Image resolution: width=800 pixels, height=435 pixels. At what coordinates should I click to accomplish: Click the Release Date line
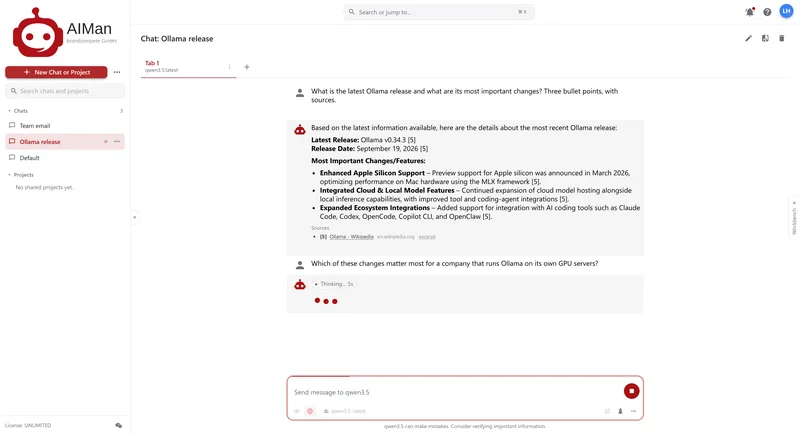coord(369,149)
